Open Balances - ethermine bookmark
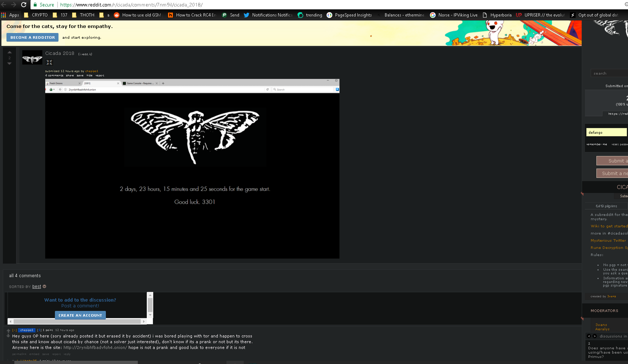 coord(400,15)
